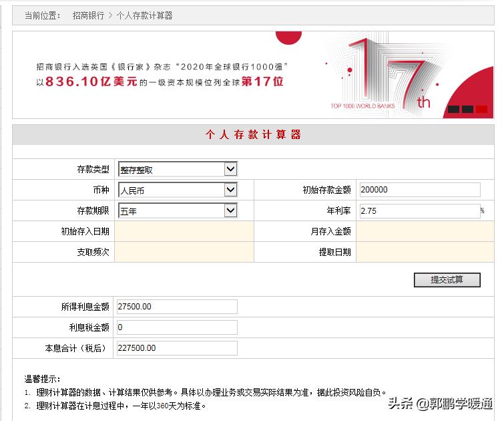Click the note about 一年以360天为标准
Screen dimensions: 504x421
pyautogui.click(x=121, y=406)
